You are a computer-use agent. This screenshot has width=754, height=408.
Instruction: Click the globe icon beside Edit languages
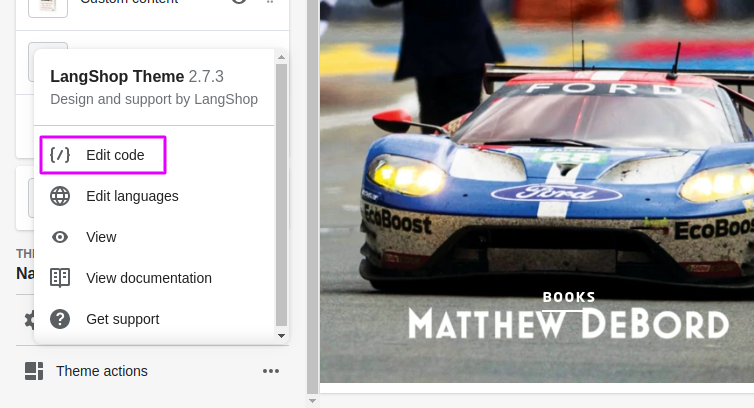tap(60, 196)
